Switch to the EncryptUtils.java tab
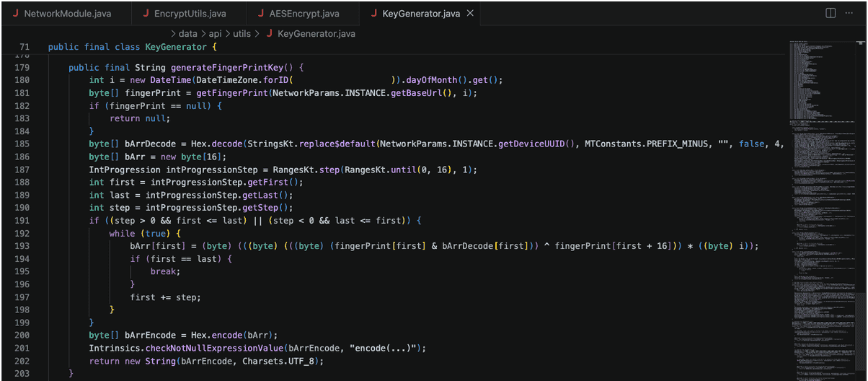 pos(190,14)
